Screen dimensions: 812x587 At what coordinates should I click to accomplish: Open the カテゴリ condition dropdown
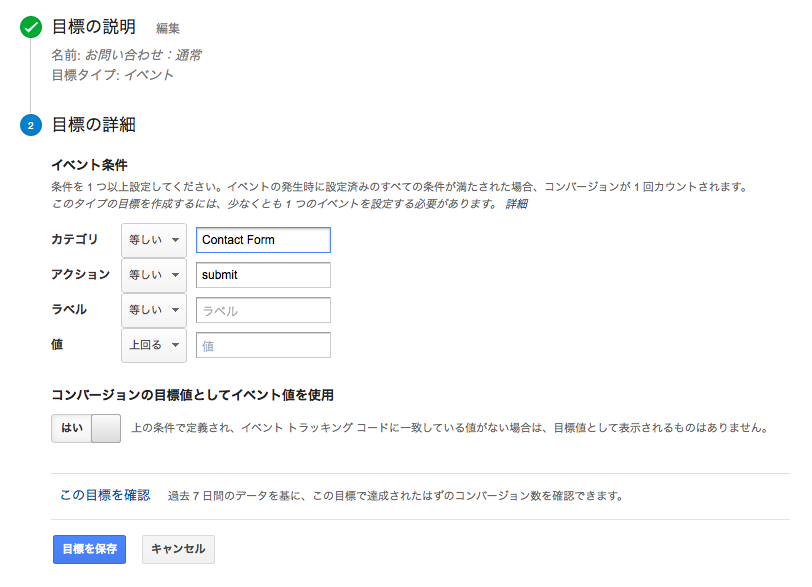click(x=154, y=240)
